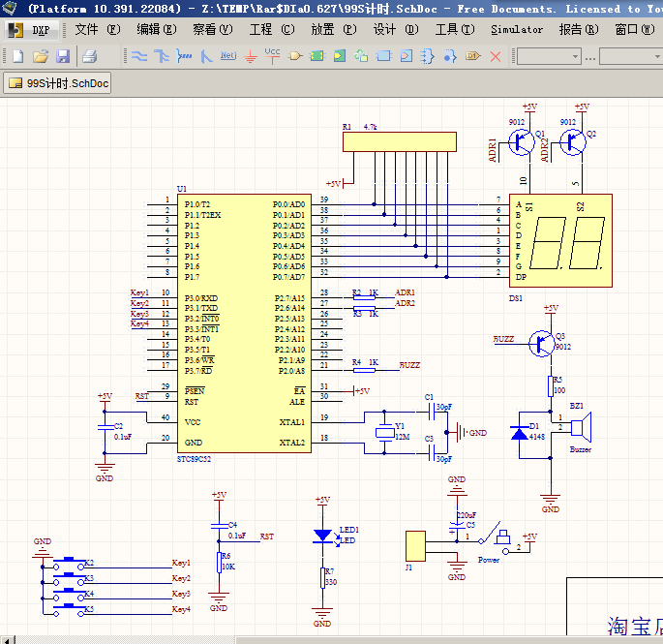Click the New document icon
Screen dimensions: 663x644
click(x=18, y=56)
